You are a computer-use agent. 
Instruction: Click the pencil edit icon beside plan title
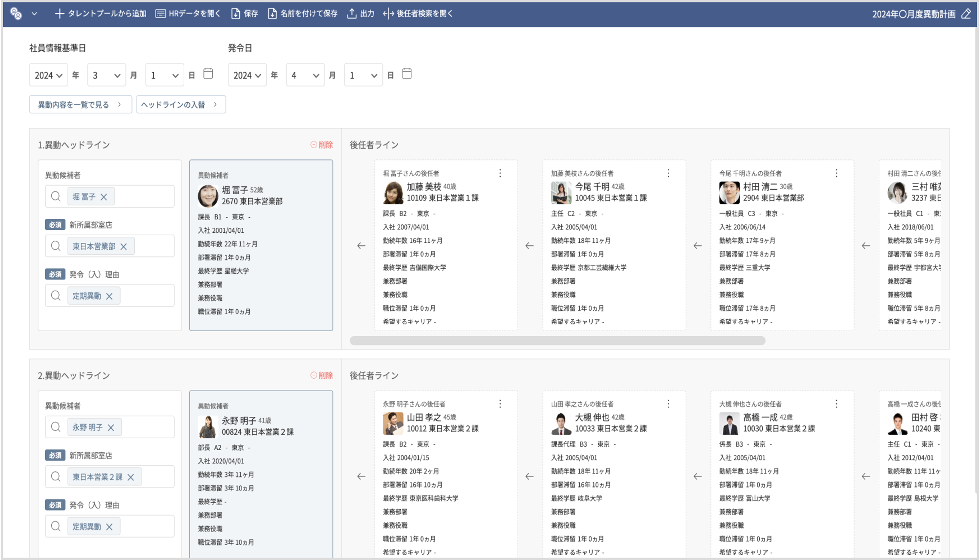tap(966, 14)
